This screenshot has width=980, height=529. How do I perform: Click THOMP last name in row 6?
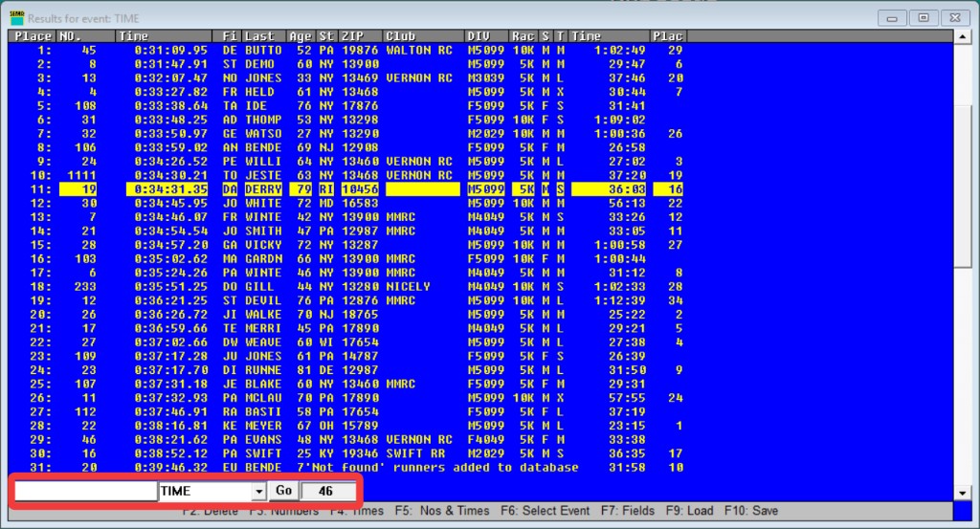point(263,120)
